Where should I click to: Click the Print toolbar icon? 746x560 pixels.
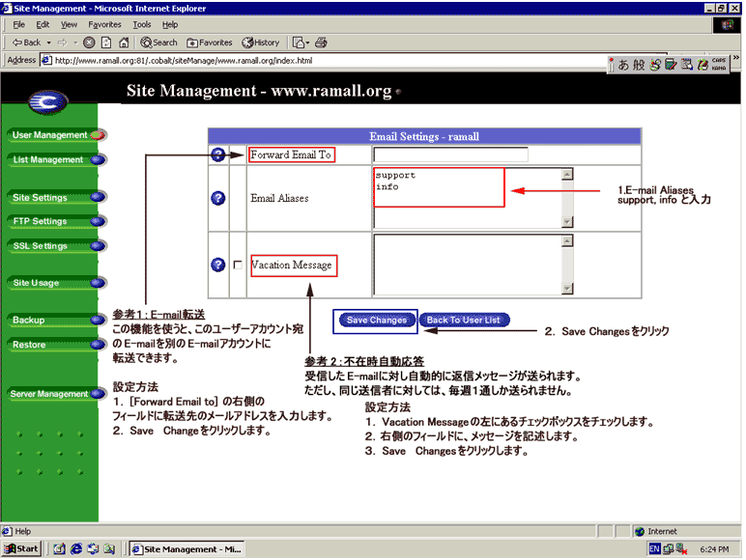coord(321,42)
